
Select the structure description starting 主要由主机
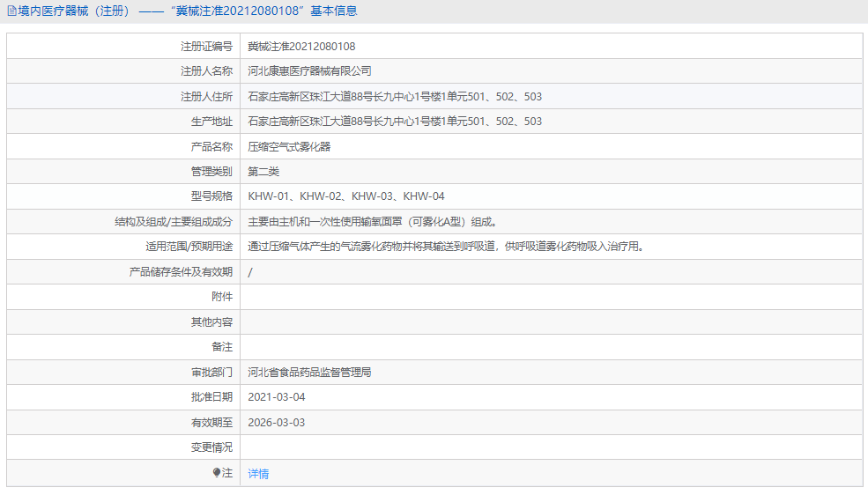(x=374, y=222)
